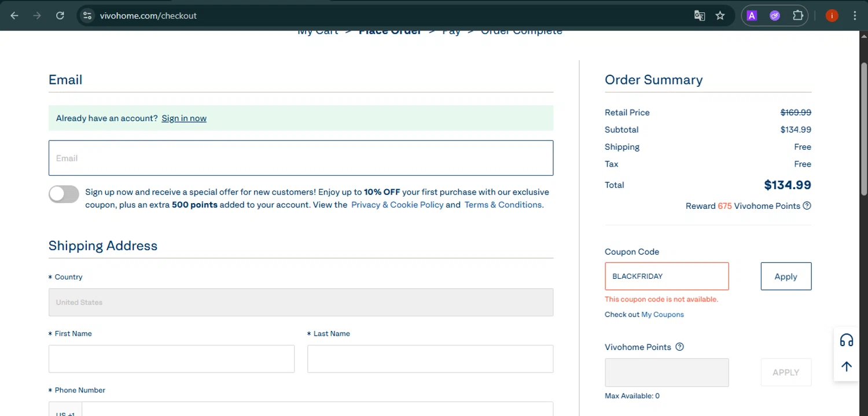The height and width of the screenshot is (416, 868).
Task: Click the Email input field
Action: (x=301, y=158)
